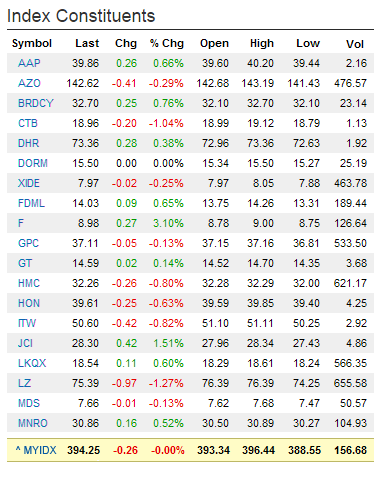Select the BRDCY ticker link
The height and width of the screenshot is (482, 380).
pyautogui.click(x=35, y=103)
